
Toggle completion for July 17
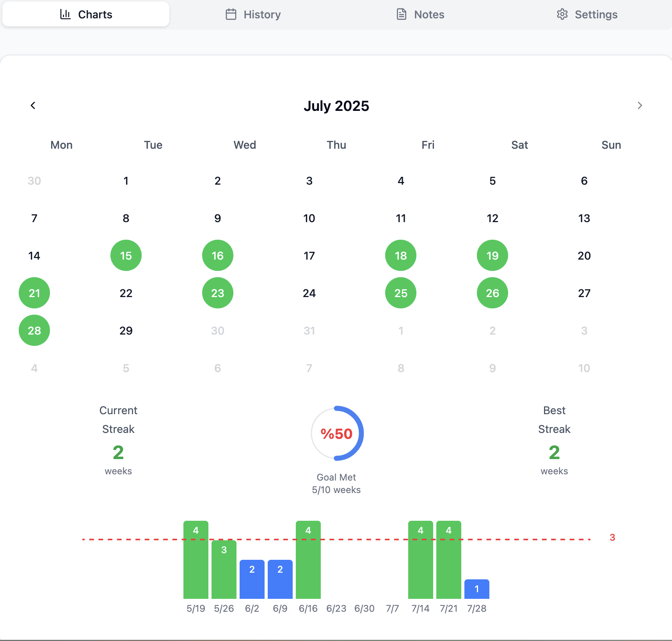click(x=309, y=256)
